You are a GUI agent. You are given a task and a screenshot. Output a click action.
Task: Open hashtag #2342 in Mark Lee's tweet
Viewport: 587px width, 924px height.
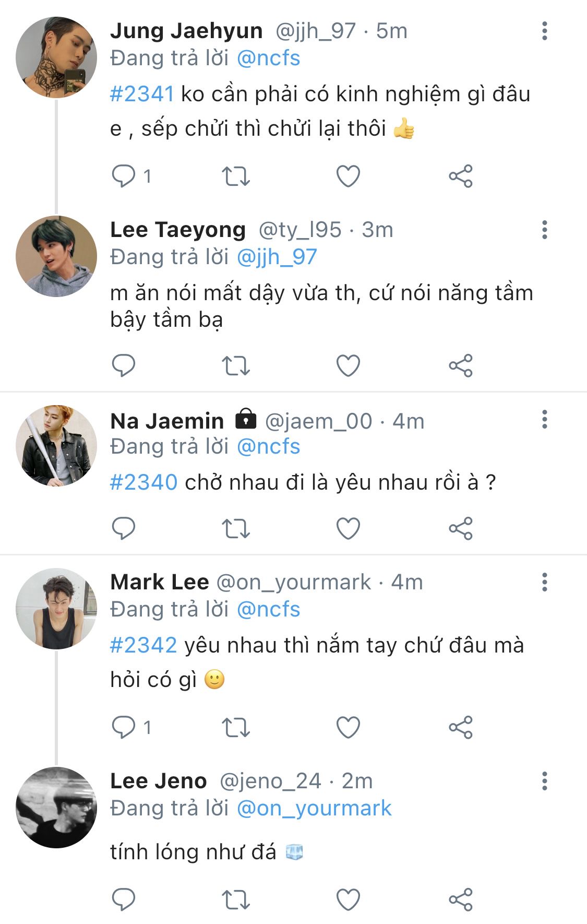point(143,646)
